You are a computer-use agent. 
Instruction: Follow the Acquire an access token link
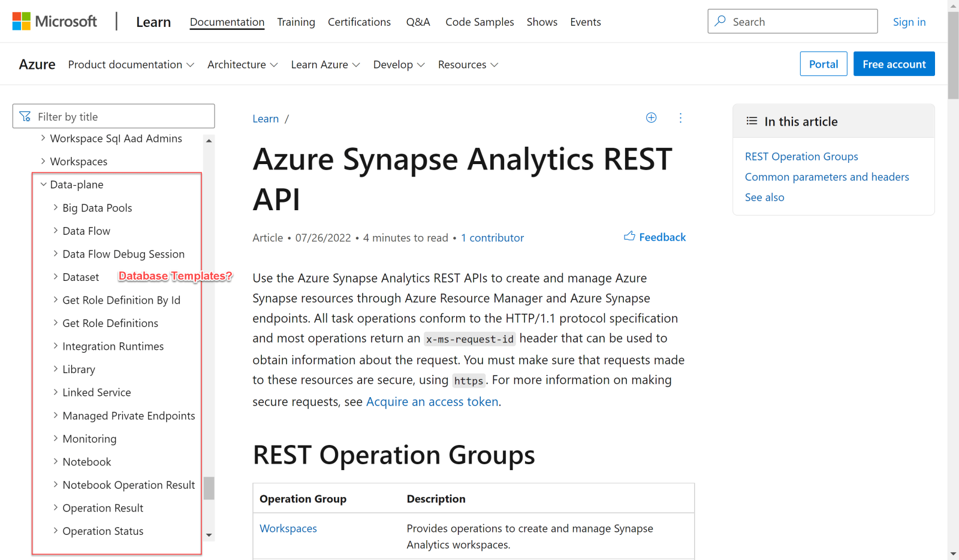pyautogui.click(x=432, y=401)
